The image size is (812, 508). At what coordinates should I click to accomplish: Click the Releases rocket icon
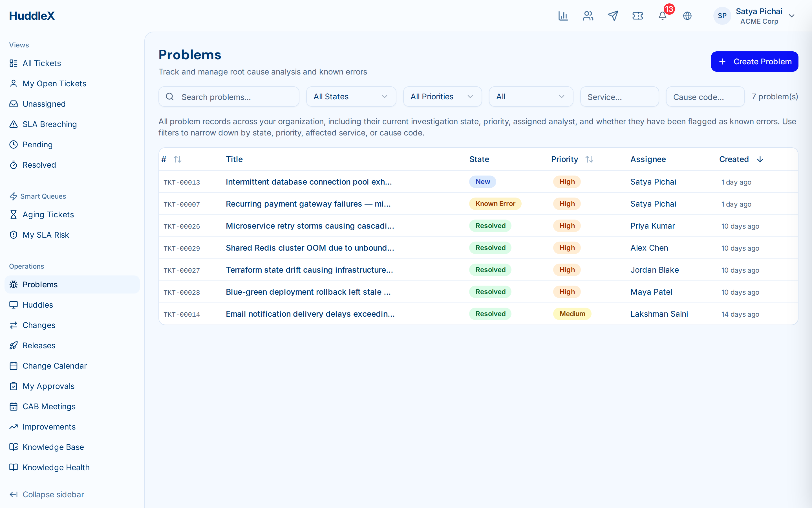14,345
